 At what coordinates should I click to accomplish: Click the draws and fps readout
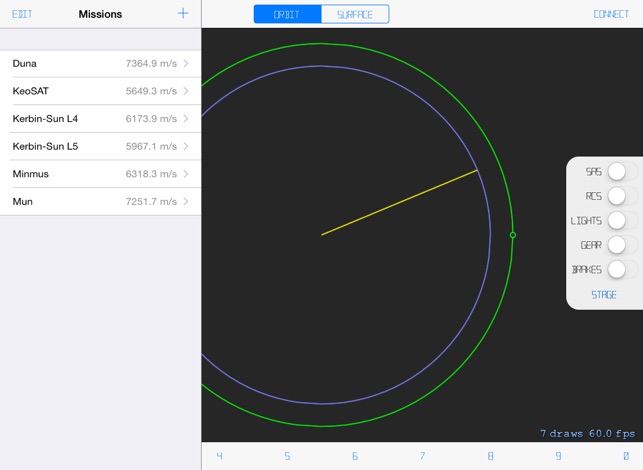tap(587, 433)
